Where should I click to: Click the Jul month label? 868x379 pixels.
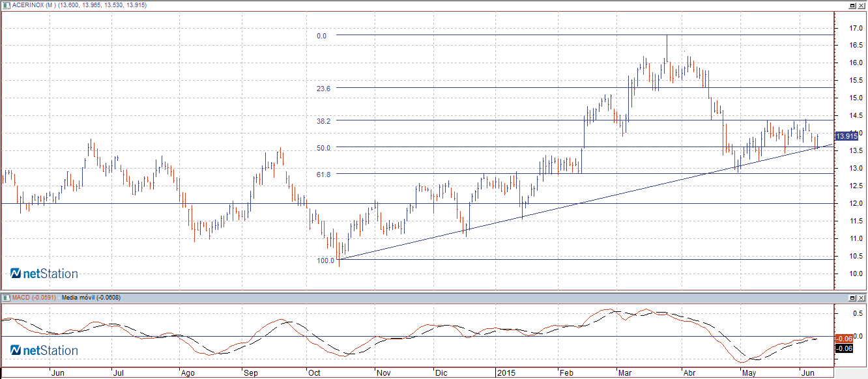coord(118,374)
